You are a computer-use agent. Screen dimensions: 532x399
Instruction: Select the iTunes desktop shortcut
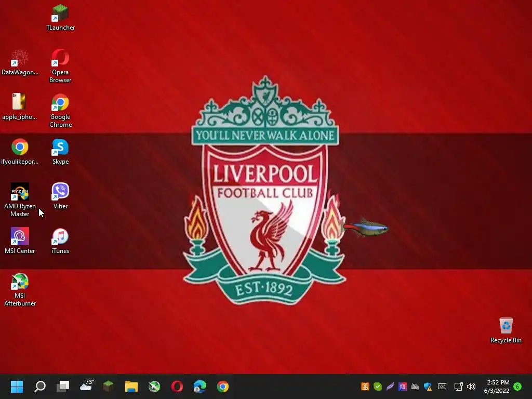(x=60, y=241)
